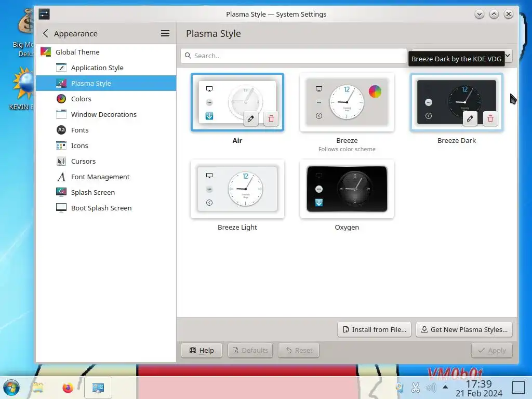This screenshot has width=532, height=399.
Task: Select the Splash Screen entry
Action: [106, 192]
